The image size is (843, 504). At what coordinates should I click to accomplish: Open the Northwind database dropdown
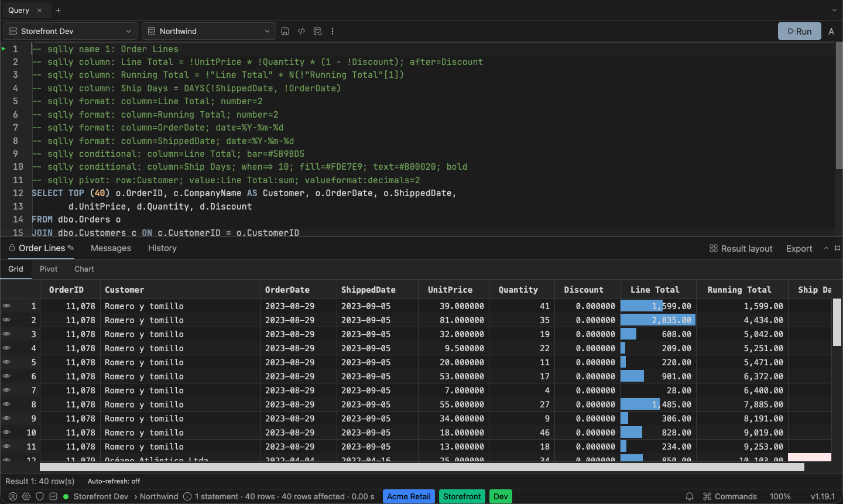(209, 31)
